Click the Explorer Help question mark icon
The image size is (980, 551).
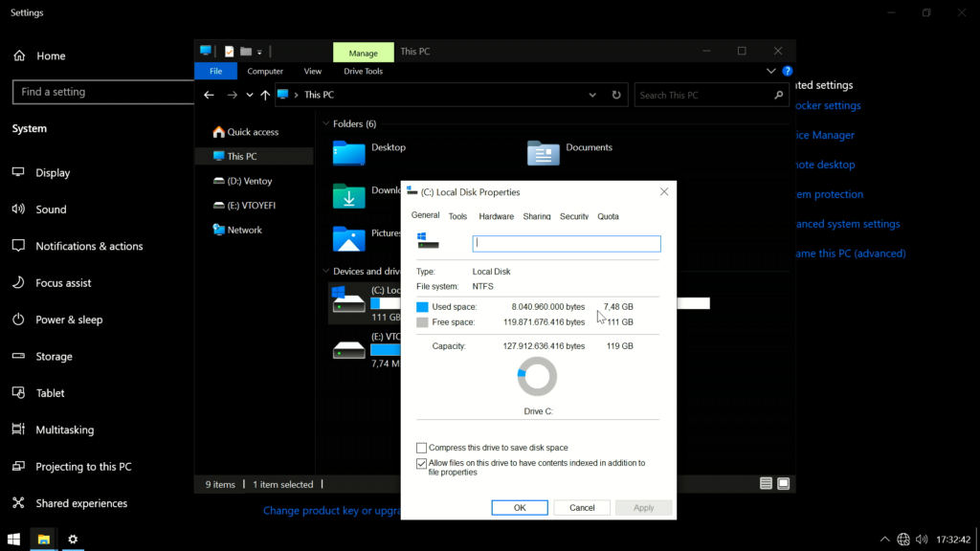(x=787, y=71)
